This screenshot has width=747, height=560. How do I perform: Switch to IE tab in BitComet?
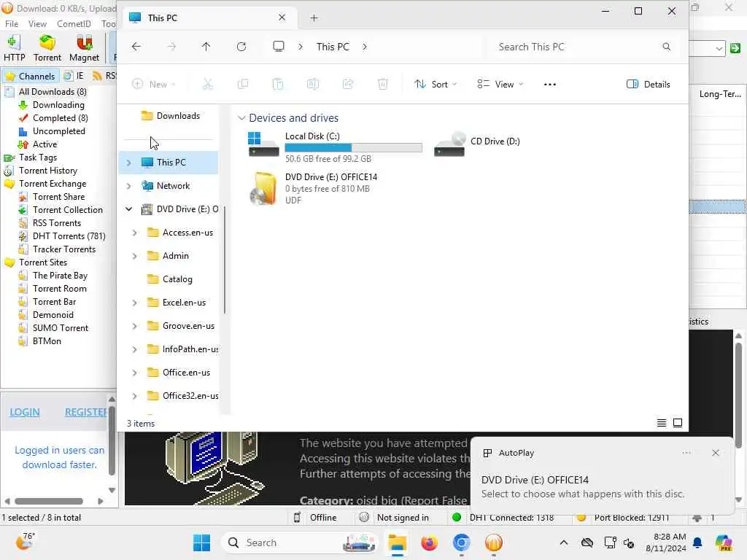point(74,76)
